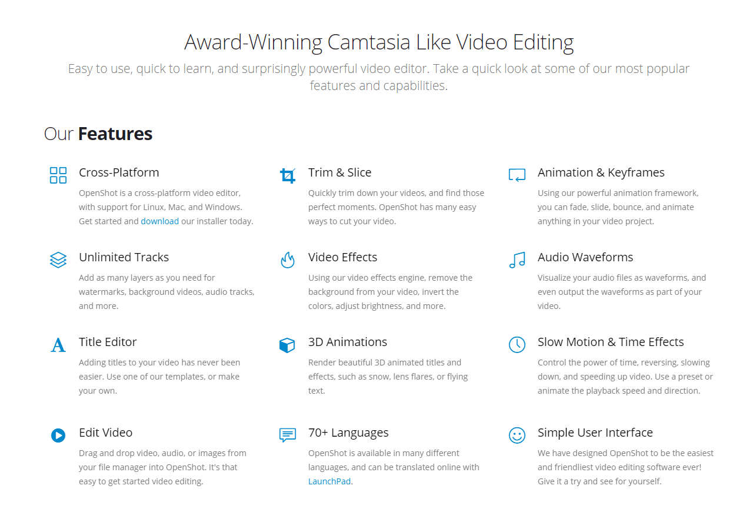Screen dimensions: 756x532
Task: Open the LaunchPad translation link
Action: click(329, 481)
